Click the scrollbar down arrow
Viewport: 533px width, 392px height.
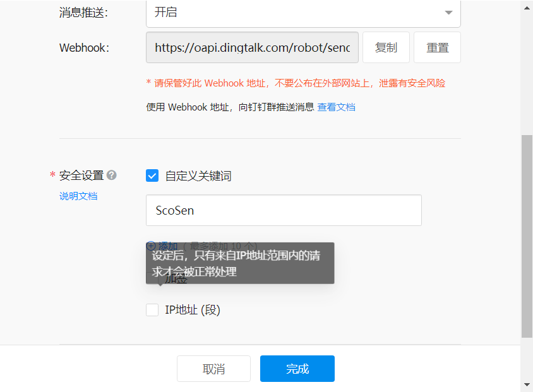click(527, 384)
